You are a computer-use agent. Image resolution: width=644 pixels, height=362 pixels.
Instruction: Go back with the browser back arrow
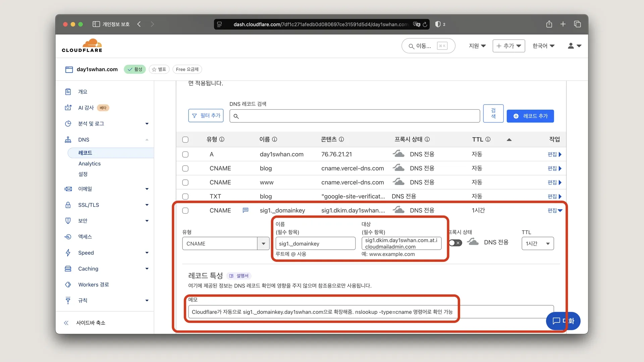coord(139,24)
